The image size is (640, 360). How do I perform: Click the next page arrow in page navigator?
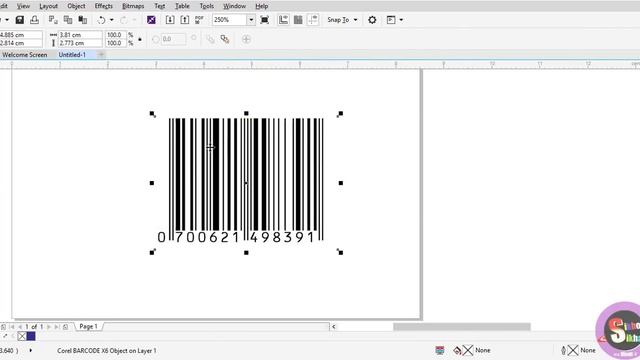pyautogui.click(x=49, y=327)
